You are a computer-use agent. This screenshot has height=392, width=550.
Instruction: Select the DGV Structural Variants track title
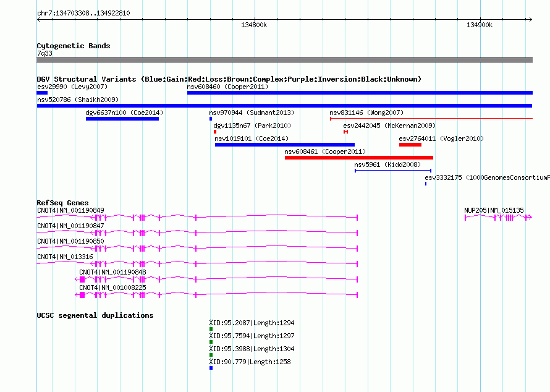click(229, 79)
